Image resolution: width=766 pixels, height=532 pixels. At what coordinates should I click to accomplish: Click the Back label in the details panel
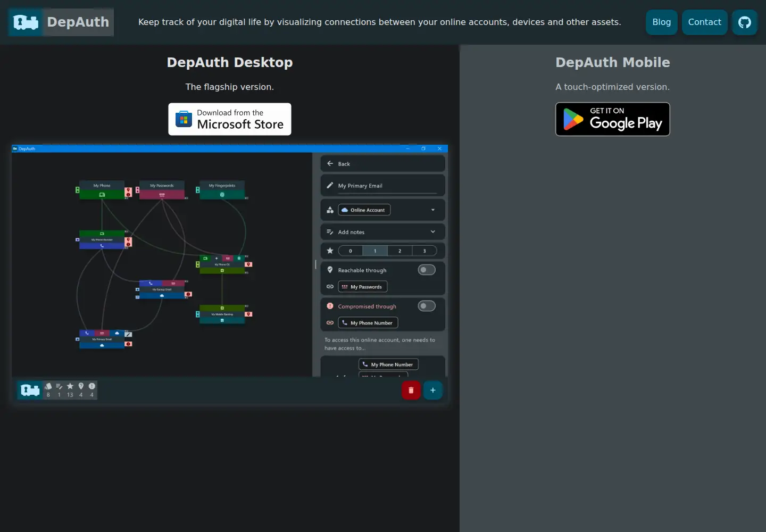tap(344, 164)
